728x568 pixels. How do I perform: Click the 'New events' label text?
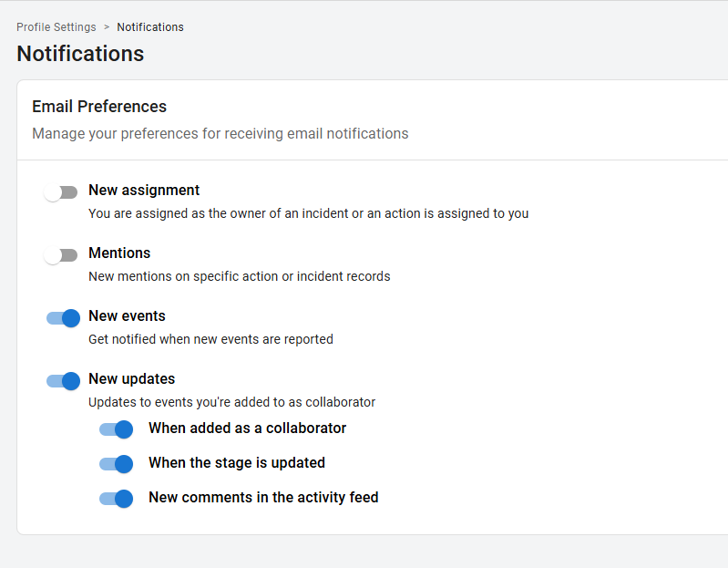pyautogui.click(x=127, y=316)
